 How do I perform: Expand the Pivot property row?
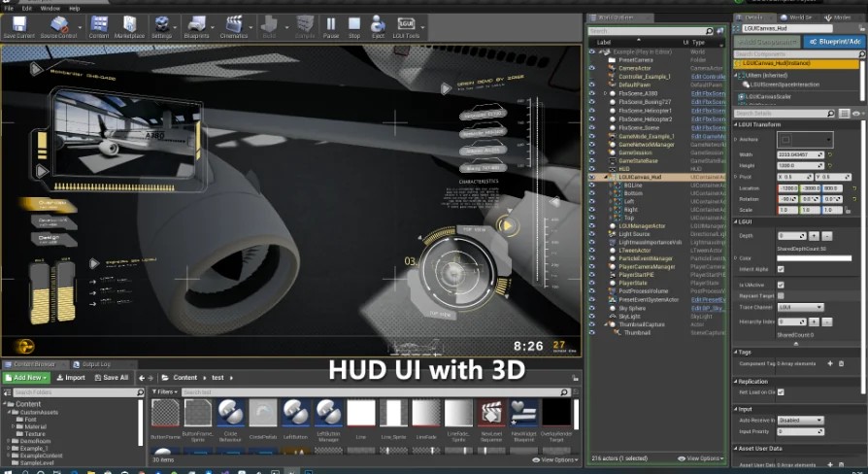point(736,177)
